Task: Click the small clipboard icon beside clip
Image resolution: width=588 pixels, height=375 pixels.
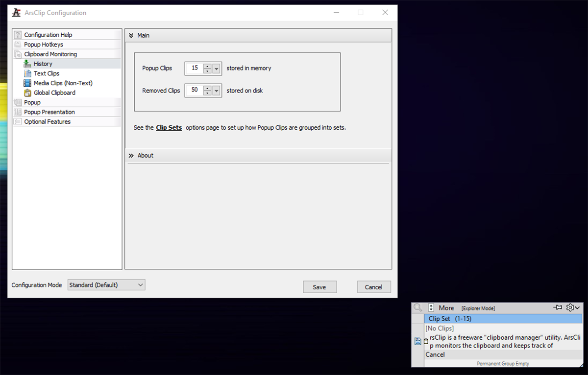Action: click(x=426, y=341)
